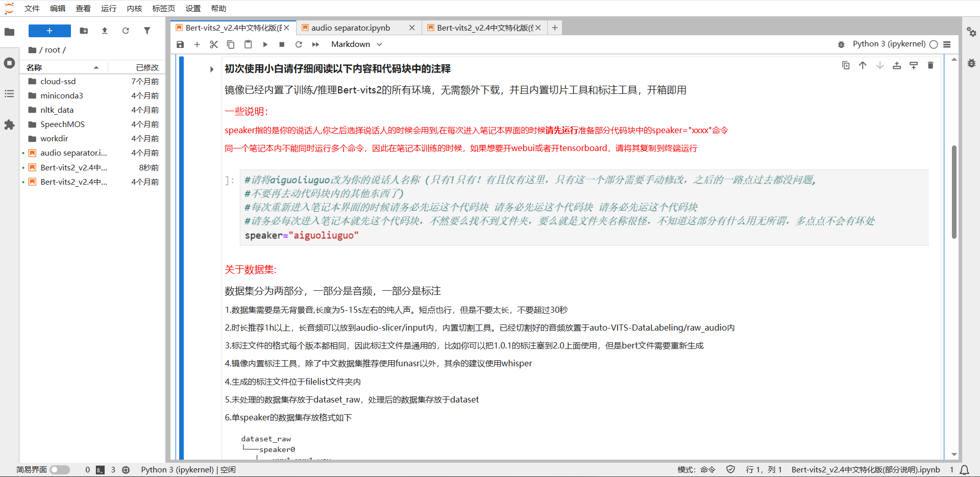Open the 标签页 menu
This screenshot has height=477, width=980.
(x=163, y=8)
